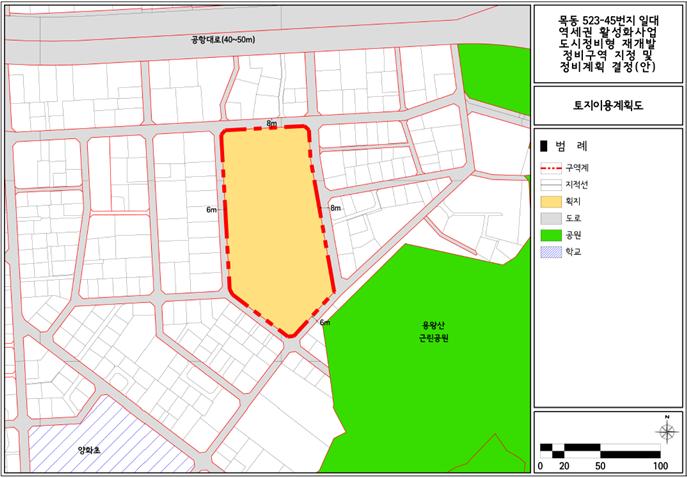Select the green 공원 legend swatch
This screenshot has height=478, width=687.
click(549, 235)
